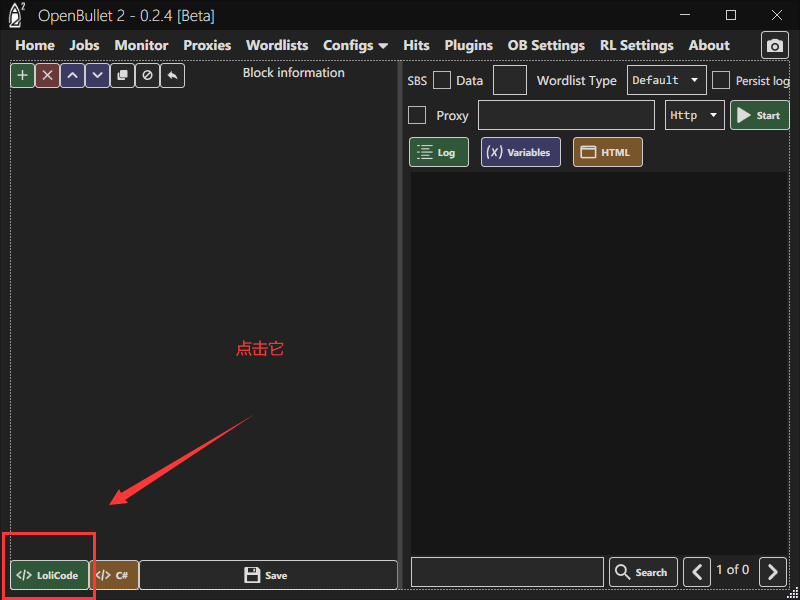800x600 pixels.
Task: Click the green Start button
Action: pos(759,115)
